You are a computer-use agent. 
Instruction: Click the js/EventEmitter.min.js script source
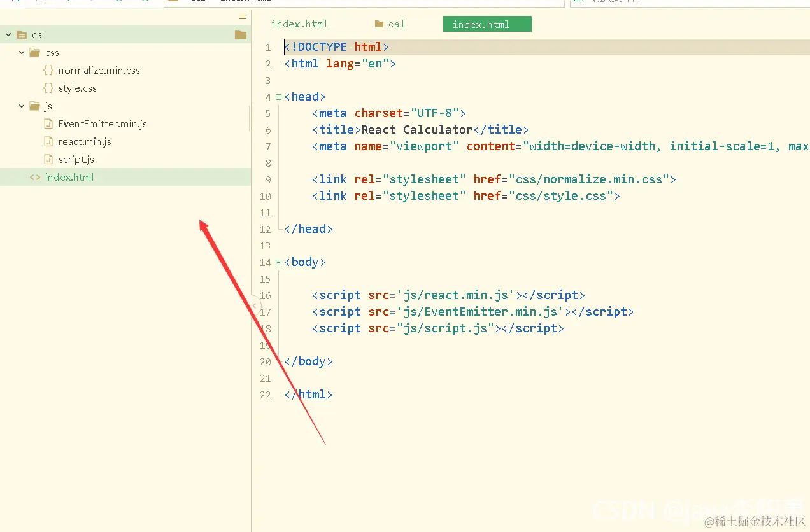(480, 312)
